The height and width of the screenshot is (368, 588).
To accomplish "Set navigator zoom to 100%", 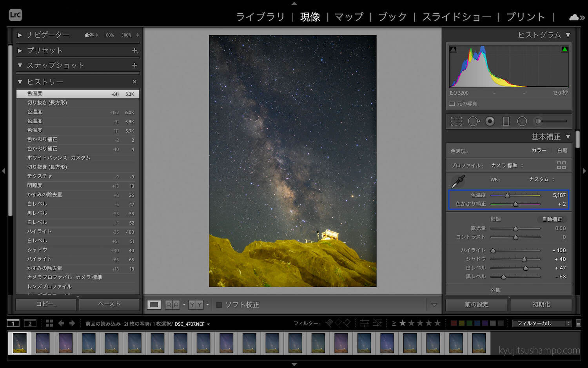I will tap(109, 35).
